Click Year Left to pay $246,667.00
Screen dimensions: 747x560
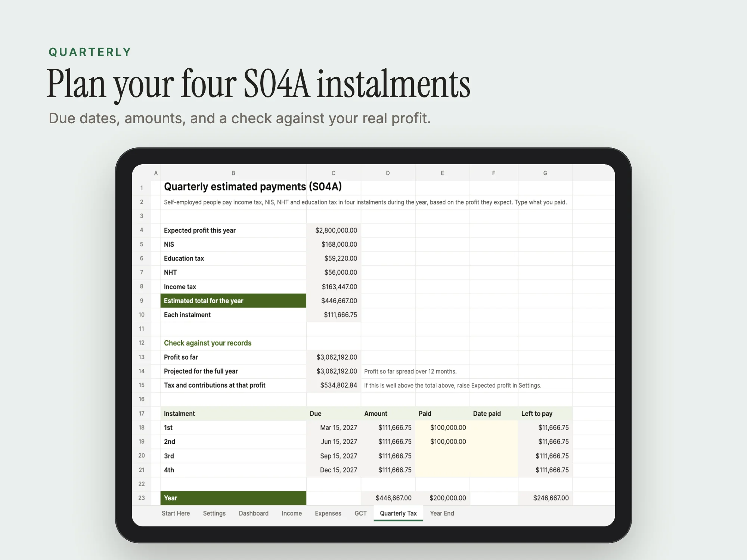(545, 498)
